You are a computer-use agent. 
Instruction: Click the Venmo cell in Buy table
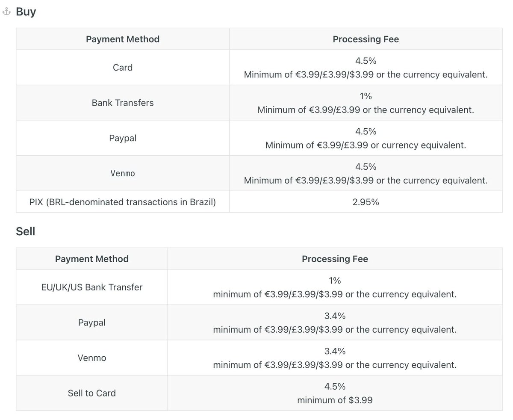coord(123,173)
